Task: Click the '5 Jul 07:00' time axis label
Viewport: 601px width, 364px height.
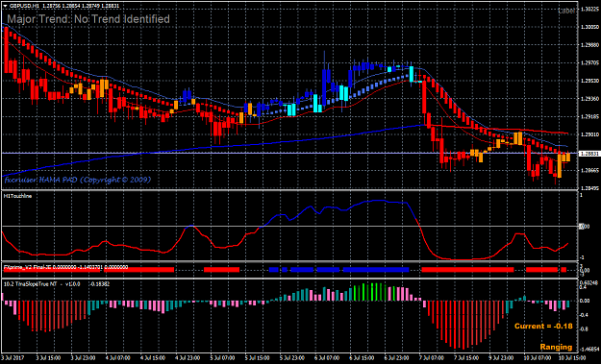Action: pos(222,358)
